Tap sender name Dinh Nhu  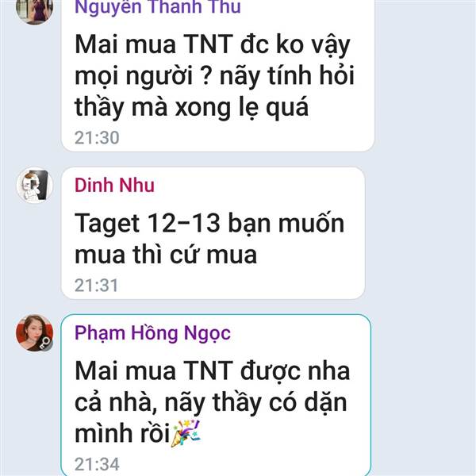tap(114, 185)
